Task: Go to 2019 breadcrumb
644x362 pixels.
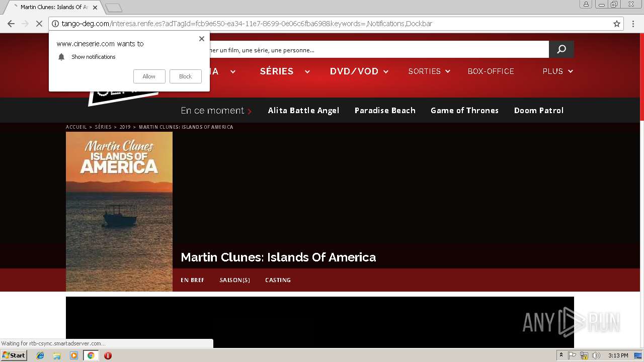Action: point(125,127)
